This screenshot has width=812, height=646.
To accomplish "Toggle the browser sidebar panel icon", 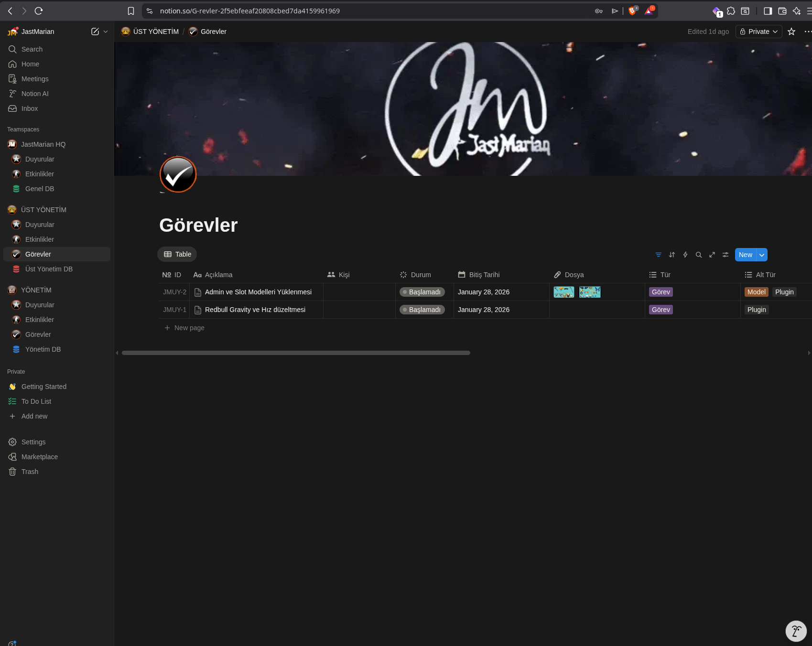I will click(768, 11).
